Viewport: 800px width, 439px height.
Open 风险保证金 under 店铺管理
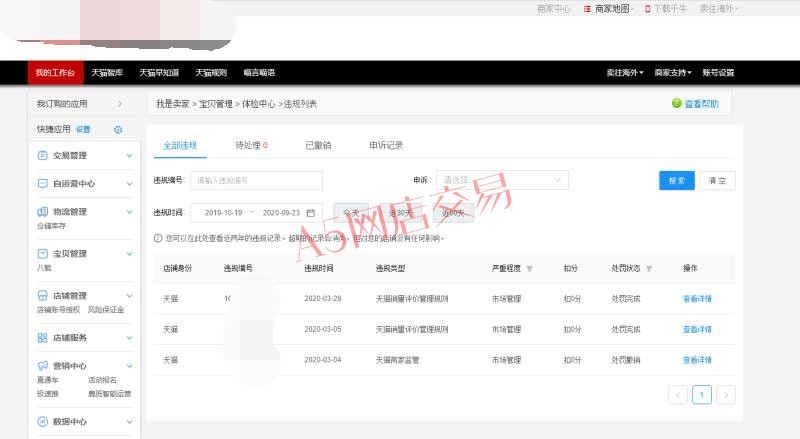[x=106, y=309]
